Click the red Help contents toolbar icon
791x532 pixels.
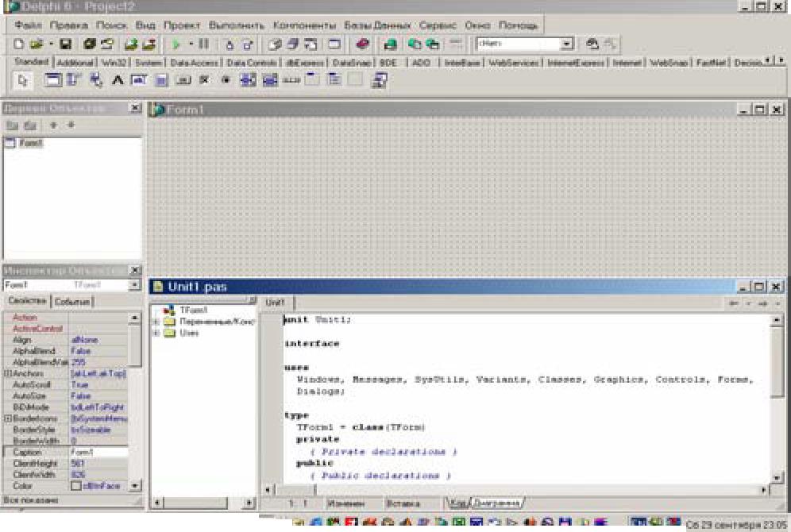click(362, 44)
